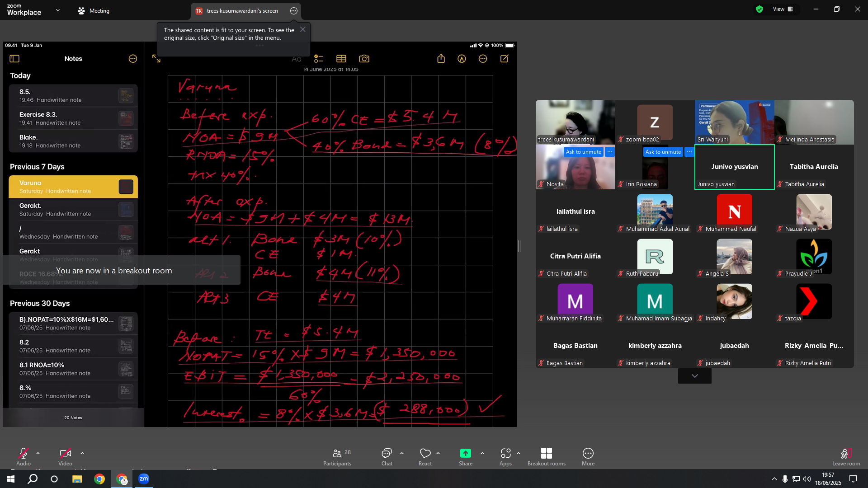Open the Windows Start menu

click(x=11, y=479)
